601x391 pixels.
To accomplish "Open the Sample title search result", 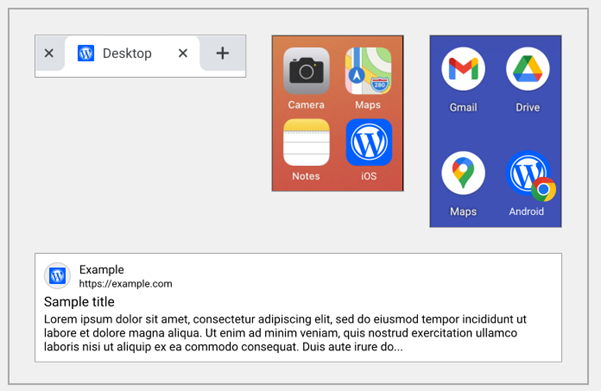I will 79,302.
